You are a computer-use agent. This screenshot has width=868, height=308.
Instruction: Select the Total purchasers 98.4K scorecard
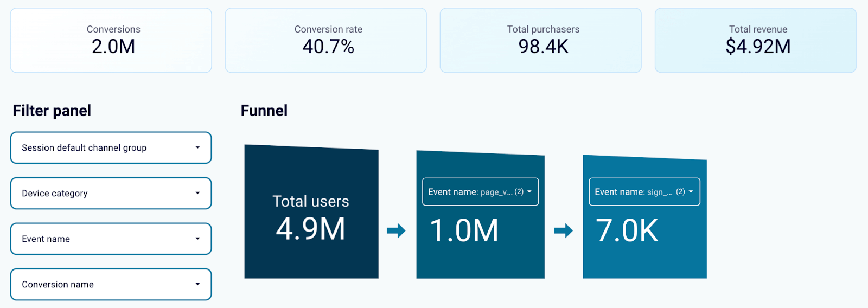(540, 40)
